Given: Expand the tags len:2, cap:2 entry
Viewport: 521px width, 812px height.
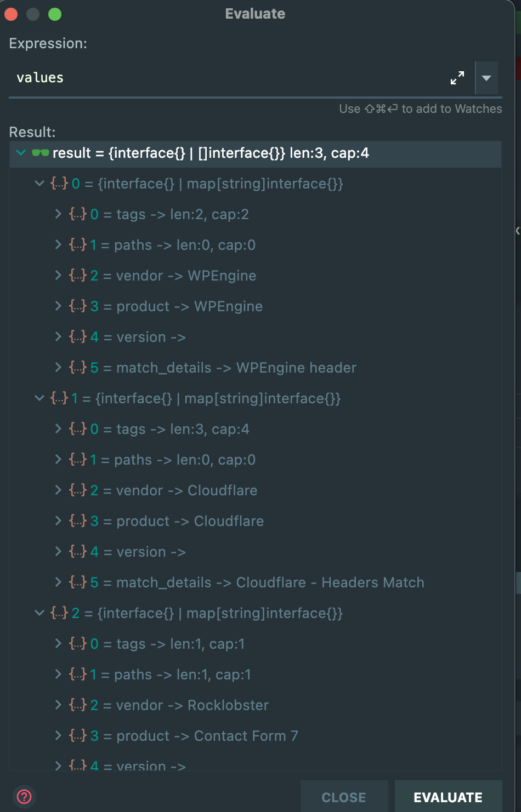Looking at the screenshot, I should point(58,214).
